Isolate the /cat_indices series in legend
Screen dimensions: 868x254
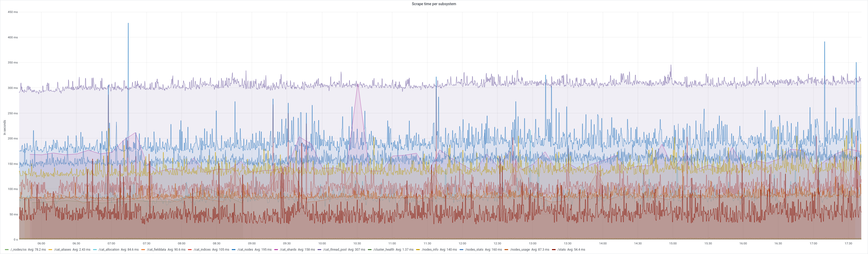tap(202, 250)
